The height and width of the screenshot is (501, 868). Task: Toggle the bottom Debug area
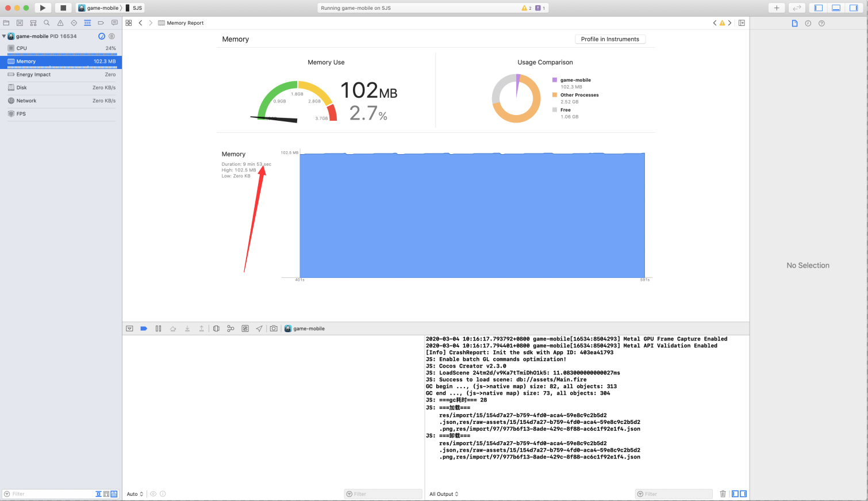point(836,8)
